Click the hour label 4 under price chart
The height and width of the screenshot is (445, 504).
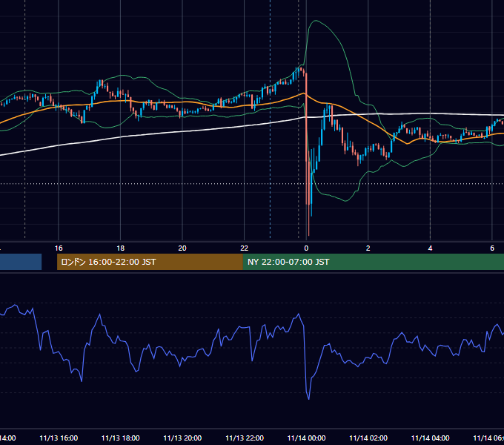click(430, 248)
